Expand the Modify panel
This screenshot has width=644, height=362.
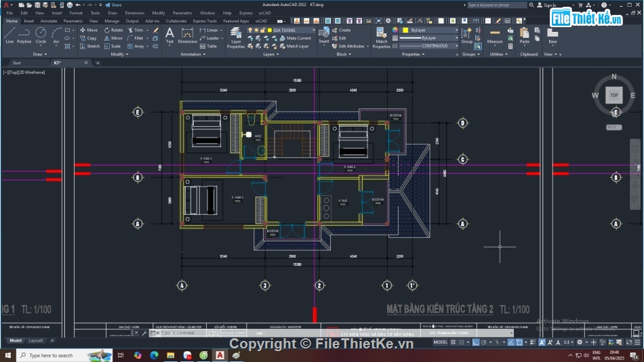click(x=119, y=54)
